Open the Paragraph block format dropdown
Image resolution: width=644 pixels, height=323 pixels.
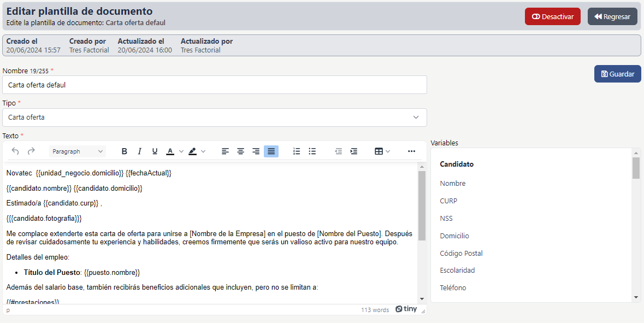[78, 151]
